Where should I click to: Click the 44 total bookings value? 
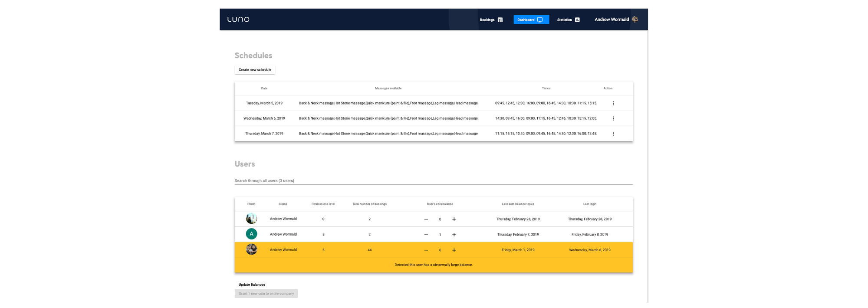[x=369, y=250]
